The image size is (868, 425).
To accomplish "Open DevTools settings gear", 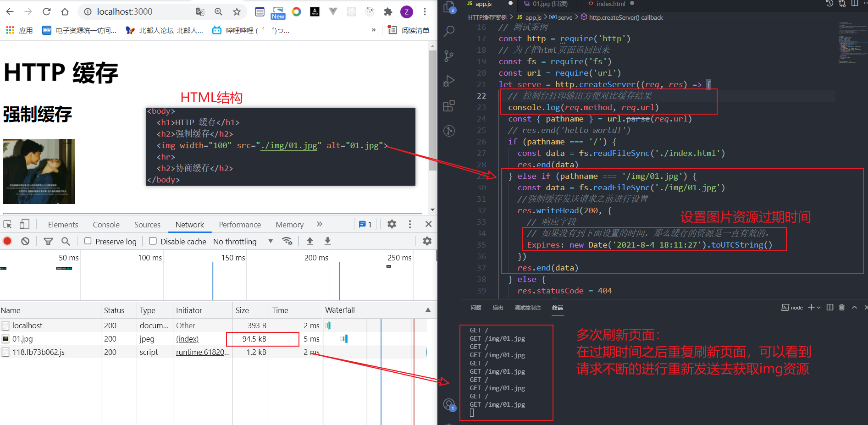I will click(x=392, y=224).
